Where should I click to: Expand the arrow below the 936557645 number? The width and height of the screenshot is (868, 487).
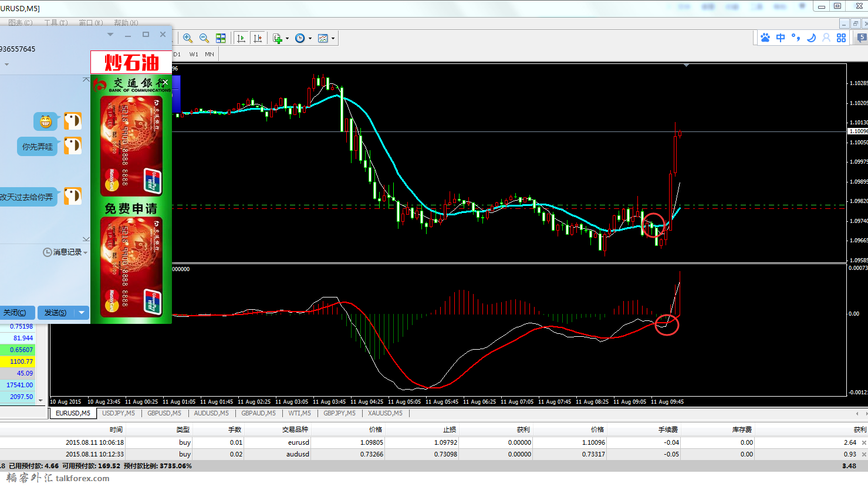[6, 65]
